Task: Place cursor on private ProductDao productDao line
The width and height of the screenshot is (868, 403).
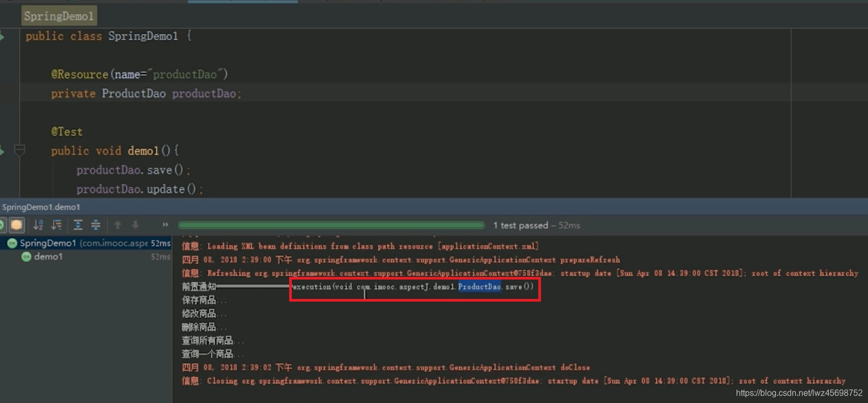Action: pos(146,94)
